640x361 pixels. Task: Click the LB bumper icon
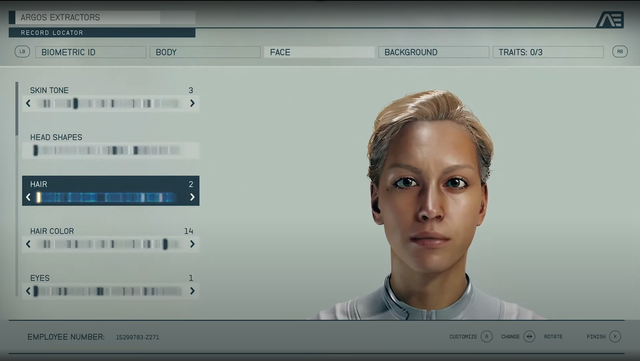pyautogui.click(x=22, y=51)
